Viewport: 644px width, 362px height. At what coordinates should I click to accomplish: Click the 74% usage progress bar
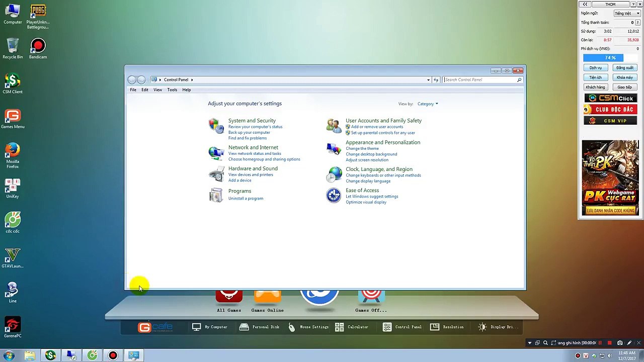610,58
